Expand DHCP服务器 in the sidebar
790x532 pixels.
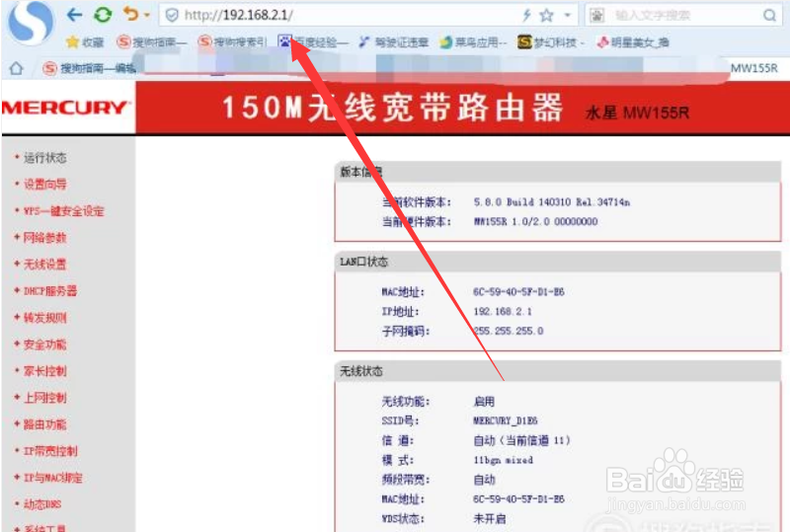coord(50,291)
